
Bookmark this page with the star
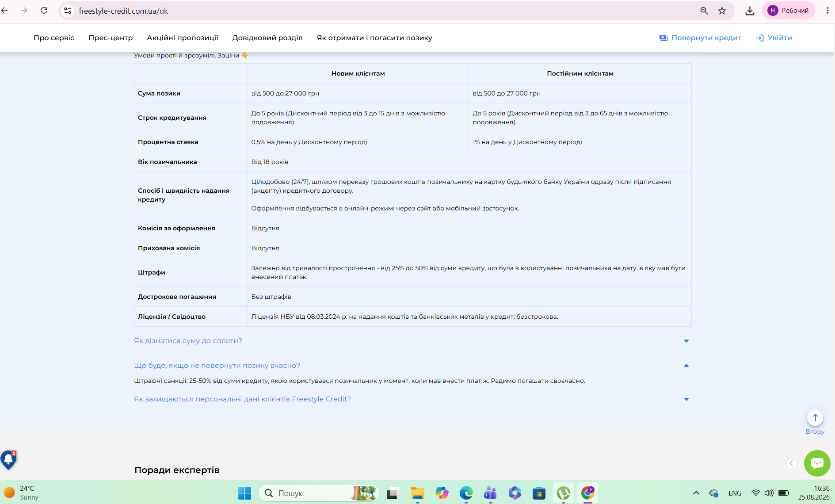(x=722, y=11)
